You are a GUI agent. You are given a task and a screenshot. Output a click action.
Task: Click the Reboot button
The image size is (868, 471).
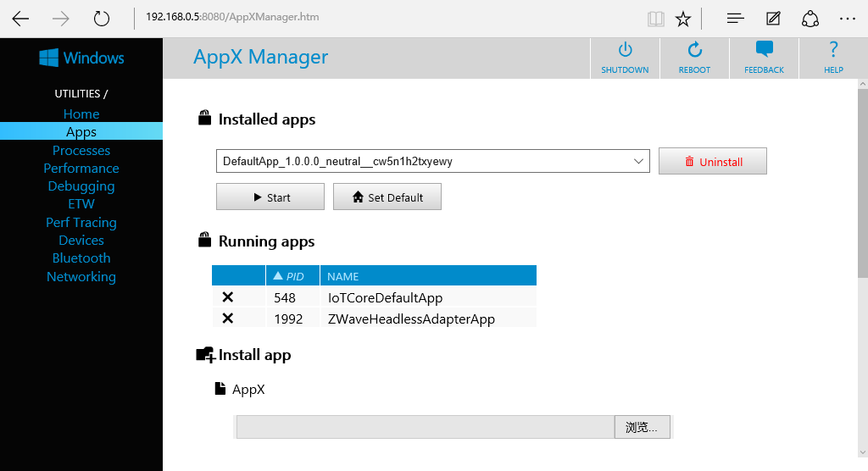[695, 58]
